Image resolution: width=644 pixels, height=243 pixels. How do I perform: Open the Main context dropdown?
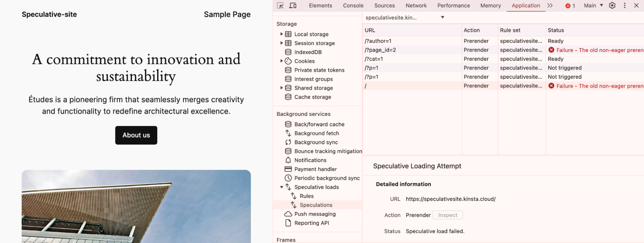click(x=593, y=5)
